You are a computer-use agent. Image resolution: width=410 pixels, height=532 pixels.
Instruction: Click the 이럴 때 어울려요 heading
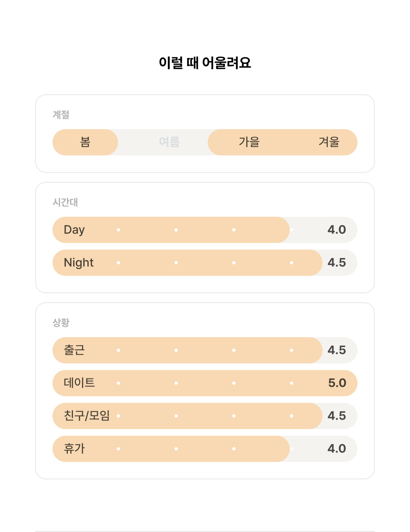pyautogui.click(x=205, y=63)
